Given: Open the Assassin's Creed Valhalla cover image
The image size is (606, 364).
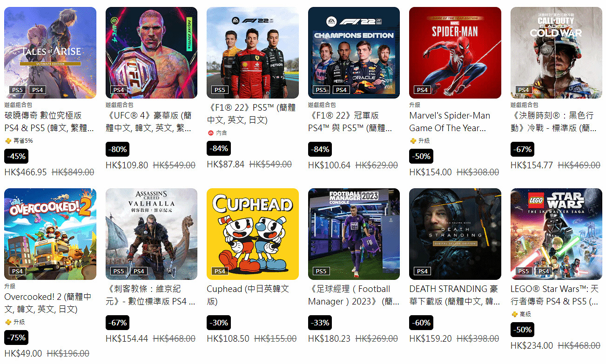Looking at the screenshot, I should [x=151, y=234].
